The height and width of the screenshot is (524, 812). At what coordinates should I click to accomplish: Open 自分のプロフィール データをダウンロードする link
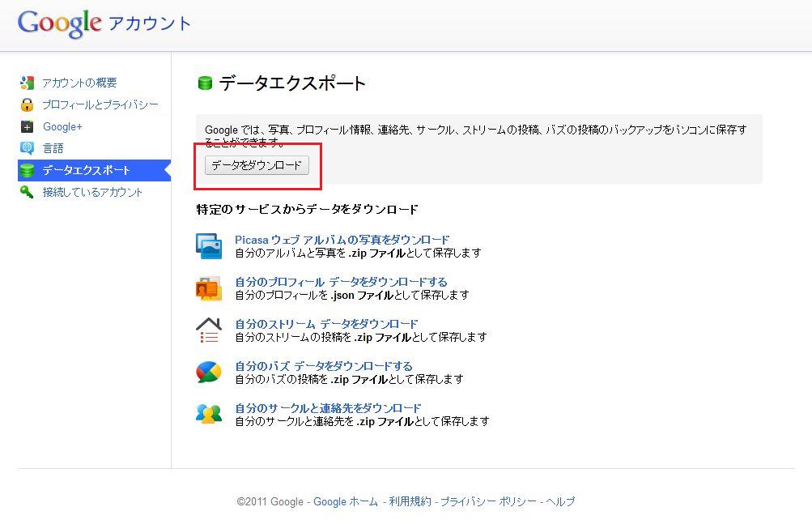[342, 282]
